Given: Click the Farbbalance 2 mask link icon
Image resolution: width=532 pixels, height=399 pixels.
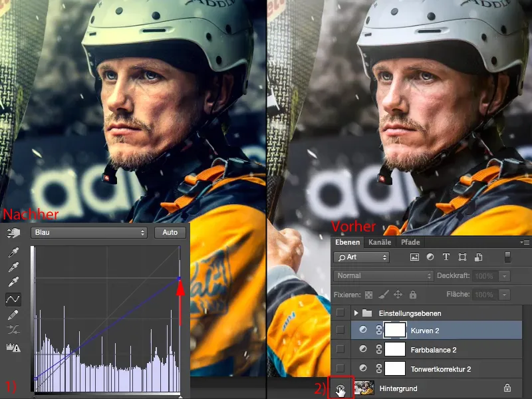Looking at the screenshot, I should click(378, 349).
